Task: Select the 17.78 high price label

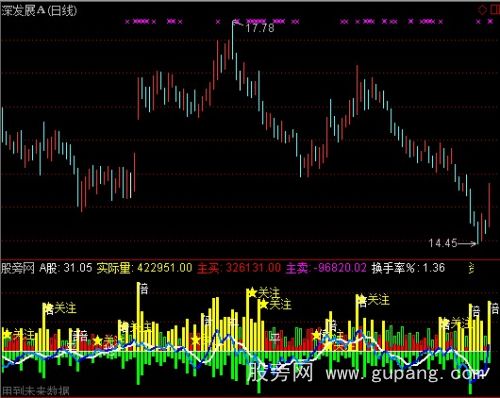Action: tap(260, 28)
